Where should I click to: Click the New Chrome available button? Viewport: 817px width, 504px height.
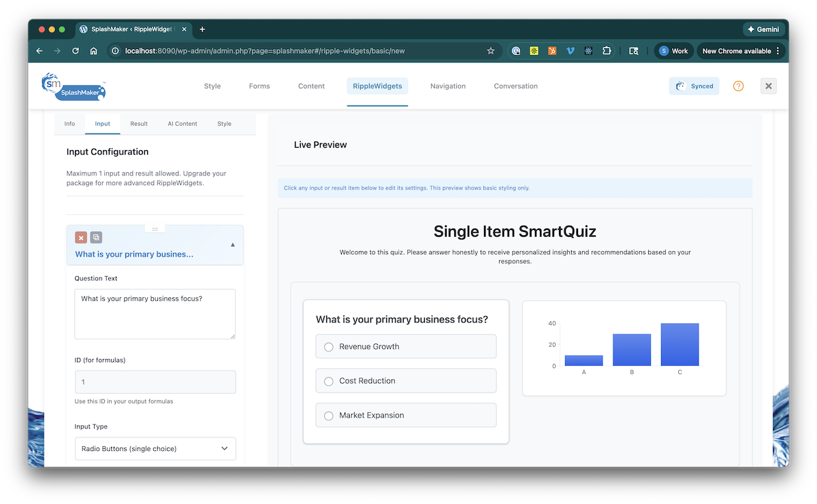point(741,51)
